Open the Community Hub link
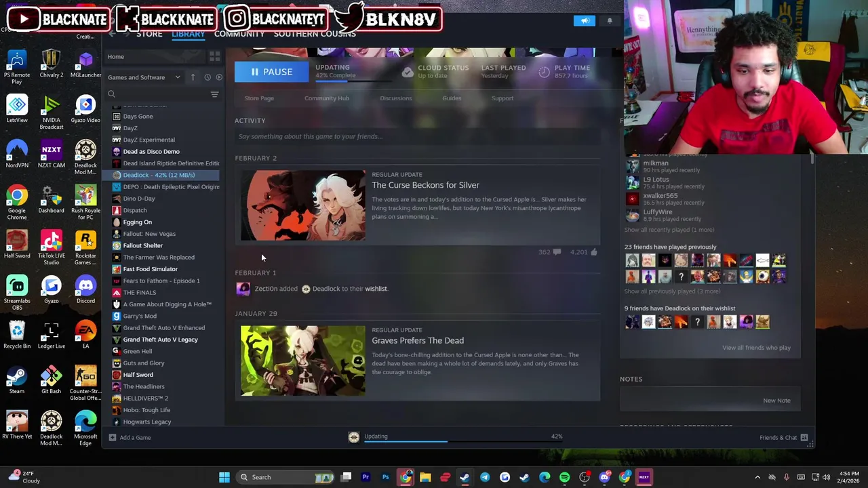This screenshot has height=488, width=868. (327, 98)
